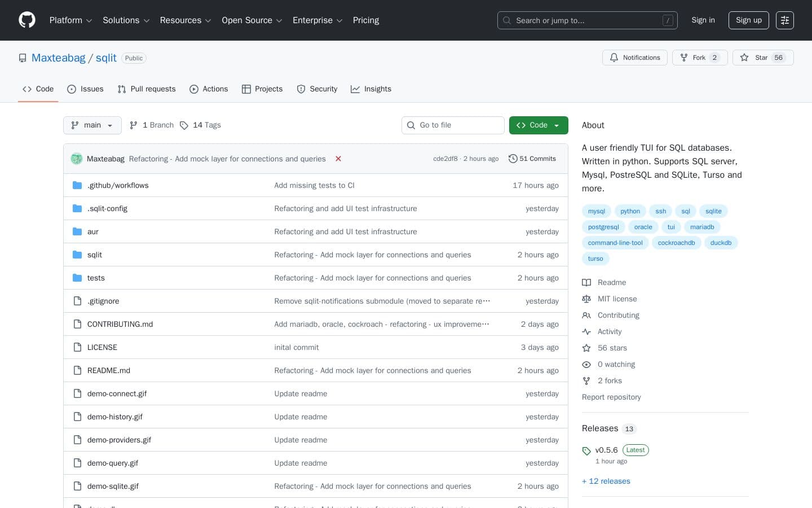The width and height of the screenshot is (812, 508).
Task: Open the + 12 releases link
Action: point(606,481)
